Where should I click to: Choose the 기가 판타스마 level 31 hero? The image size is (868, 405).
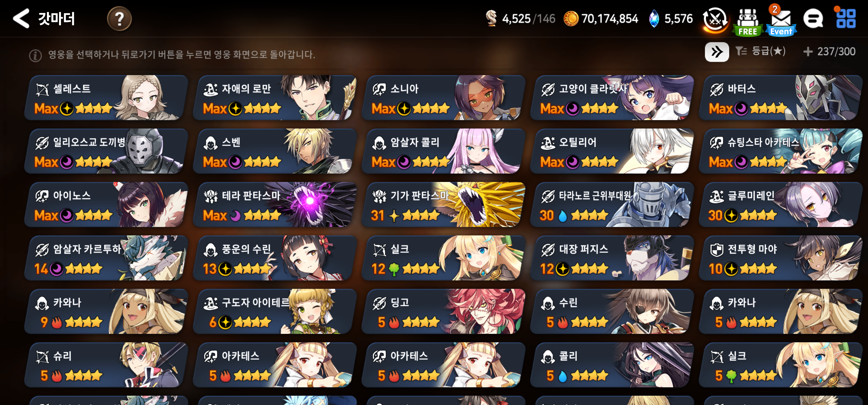tap(443, 204)
